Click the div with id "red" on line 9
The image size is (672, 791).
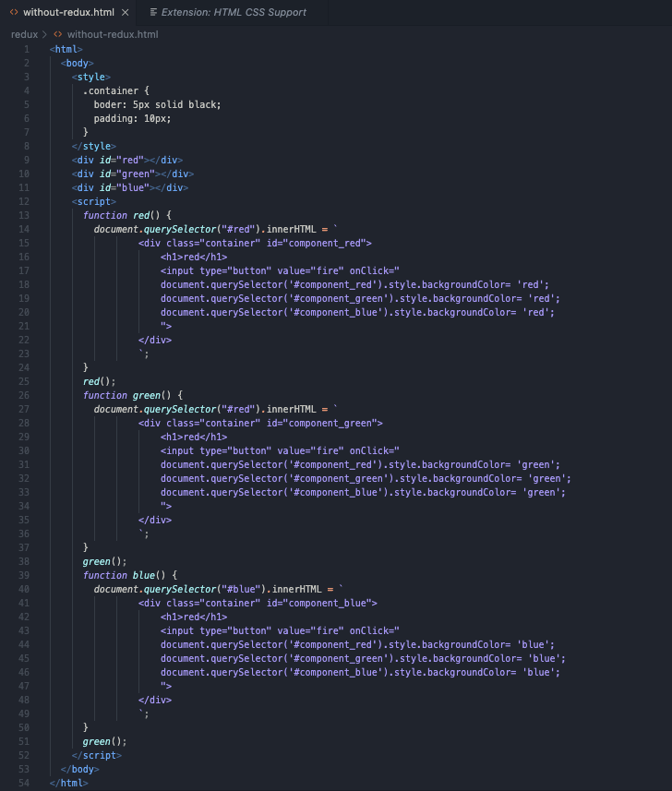pos(127,160)
